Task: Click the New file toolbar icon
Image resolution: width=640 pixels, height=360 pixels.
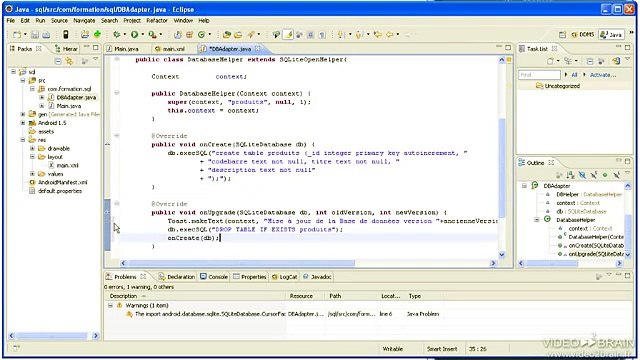Action: 17,35
